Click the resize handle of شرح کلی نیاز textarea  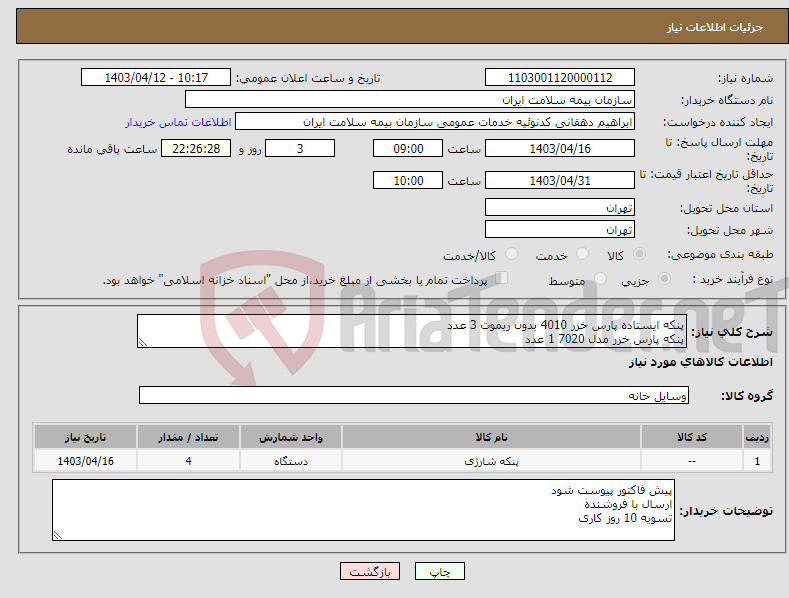coord(143,342)
